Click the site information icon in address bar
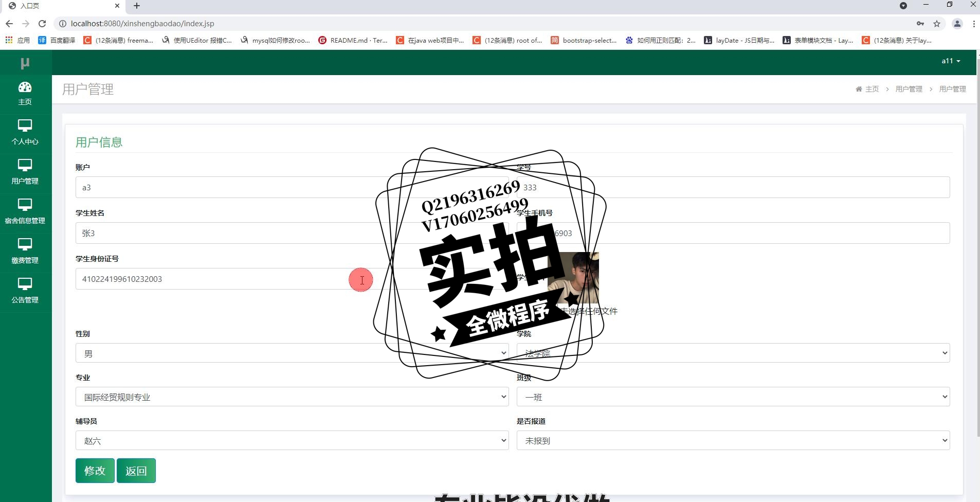Image resolution: width=980 pixels, height=502 pixels. [62, 24]
